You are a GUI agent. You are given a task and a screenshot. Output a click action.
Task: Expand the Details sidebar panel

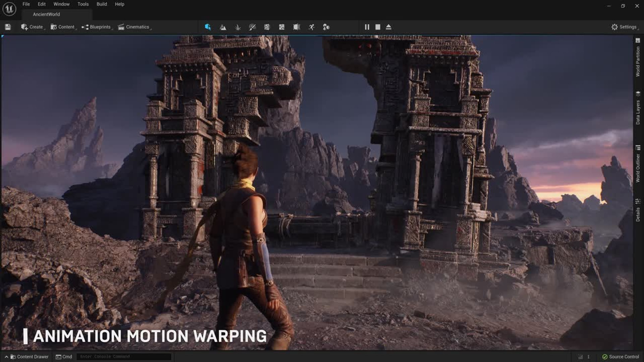(638, 210)
